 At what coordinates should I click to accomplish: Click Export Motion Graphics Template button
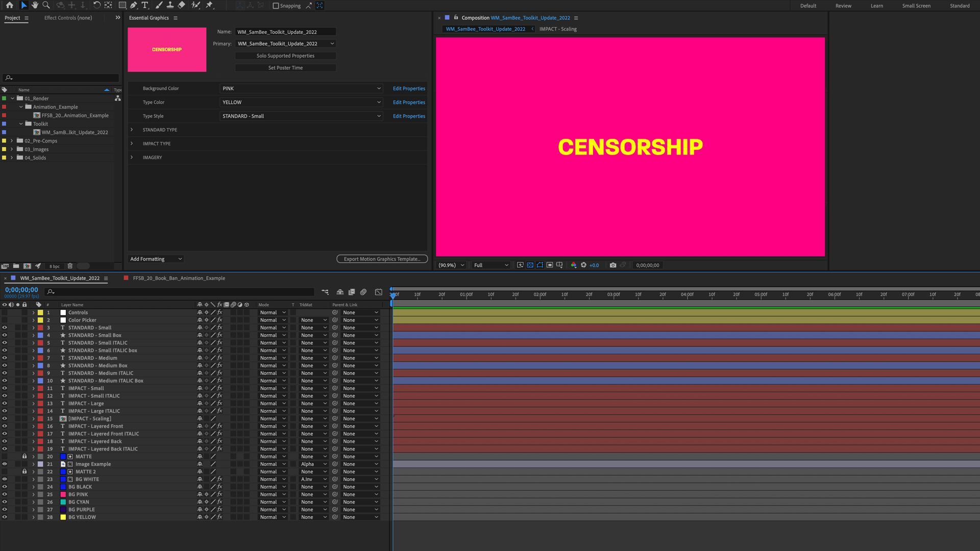click(x=382, y=259)
